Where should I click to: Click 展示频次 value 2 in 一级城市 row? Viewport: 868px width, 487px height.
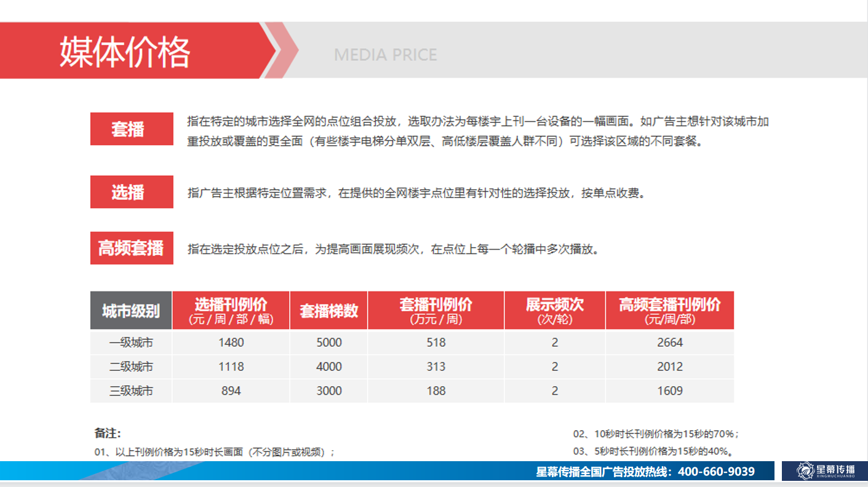pyautogui.click(x=555, y=342)
